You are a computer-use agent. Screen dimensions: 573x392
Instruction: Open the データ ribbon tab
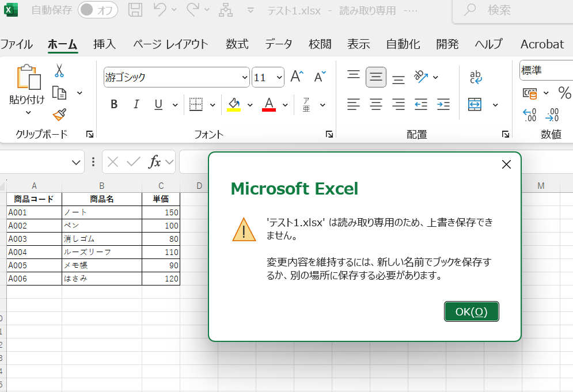click(278, 44)
